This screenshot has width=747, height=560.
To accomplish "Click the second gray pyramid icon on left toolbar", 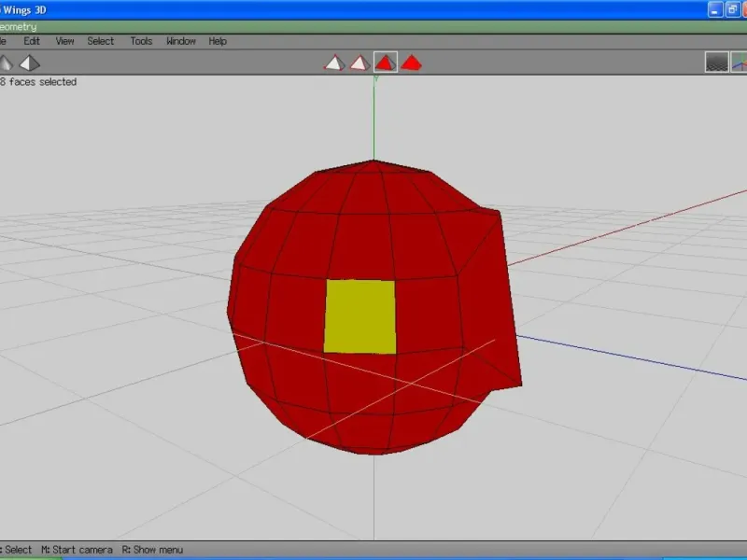I will pyautogui.click(x=30, y=63).
